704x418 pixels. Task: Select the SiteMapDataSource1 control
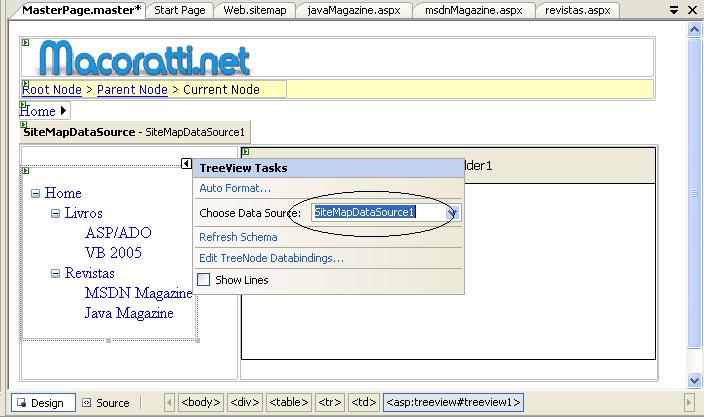pos(135,132)
